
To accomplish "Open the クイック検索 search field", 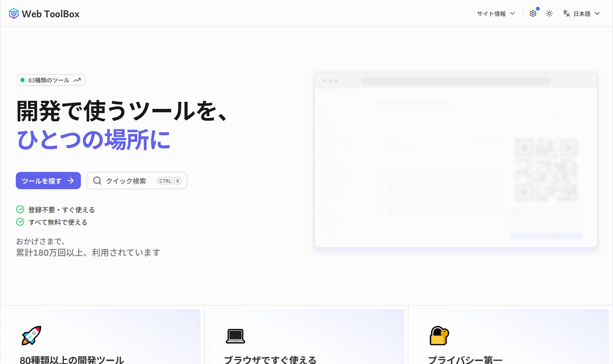I will pos(137,181).
